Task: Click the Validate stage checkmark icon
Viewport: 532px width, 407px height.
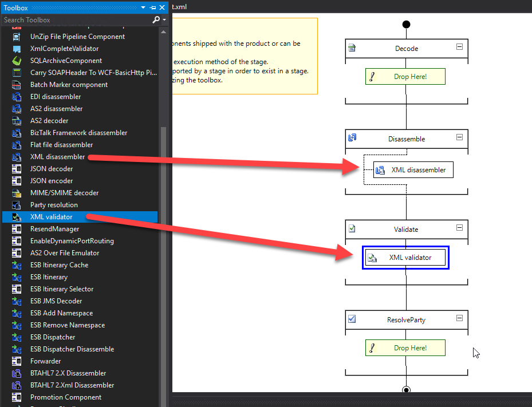Action: [x=352, y=229]
